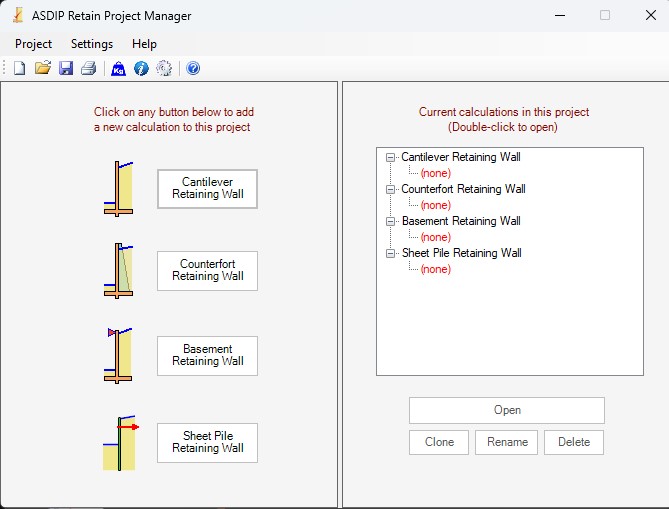Click the New project toolbar icon
This screenshot has width=669, height=509.
click(19, 68)
